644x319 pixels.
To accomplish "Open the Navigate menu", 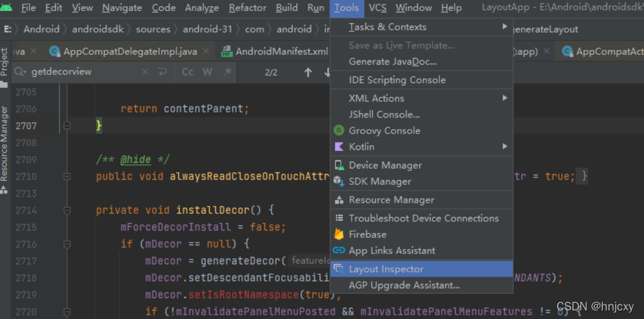I will (x=122, y=8).
